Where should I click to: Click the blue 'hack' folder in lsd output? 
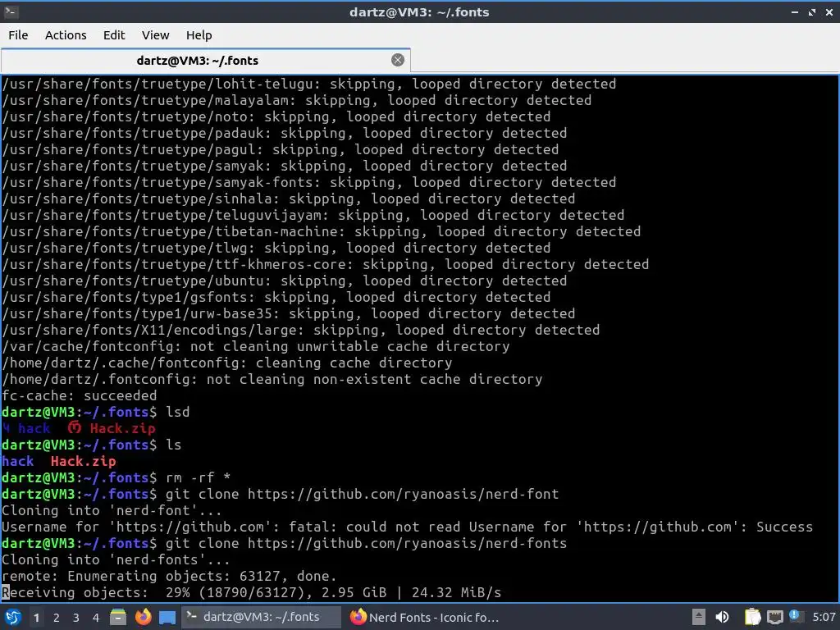pyautogui.click(x=34, y=428)
